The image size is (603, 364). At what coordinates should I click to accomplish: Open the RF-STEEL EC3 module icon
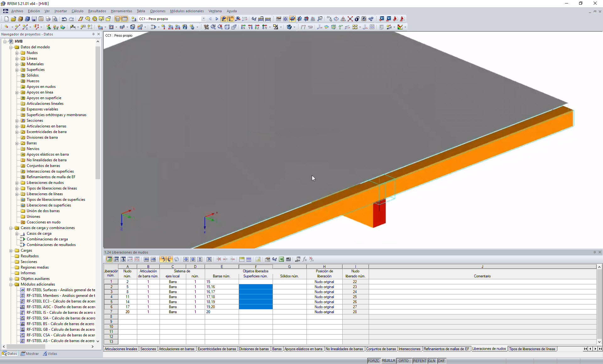pyautogui.click(x=22, y=301)
